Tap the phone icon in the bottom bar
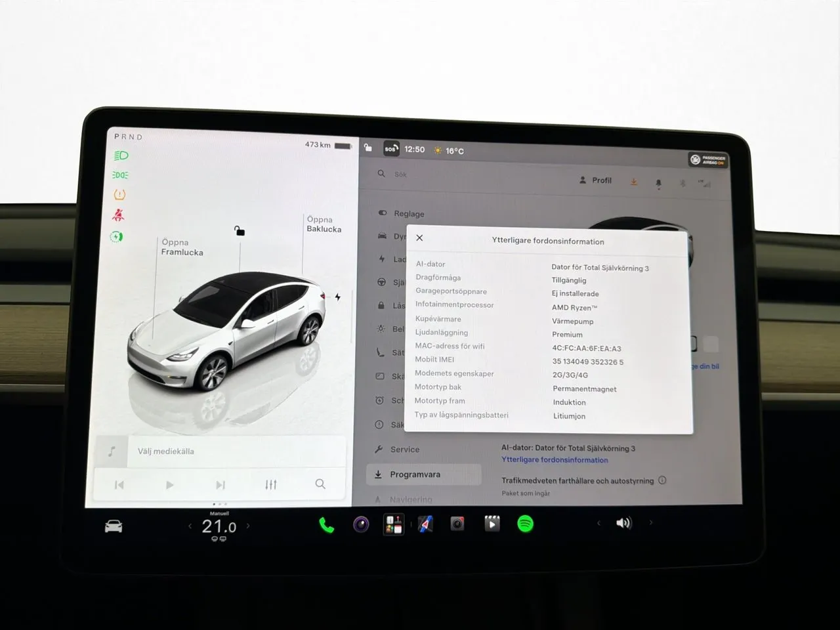840x630 pixels. coord(326,525)
